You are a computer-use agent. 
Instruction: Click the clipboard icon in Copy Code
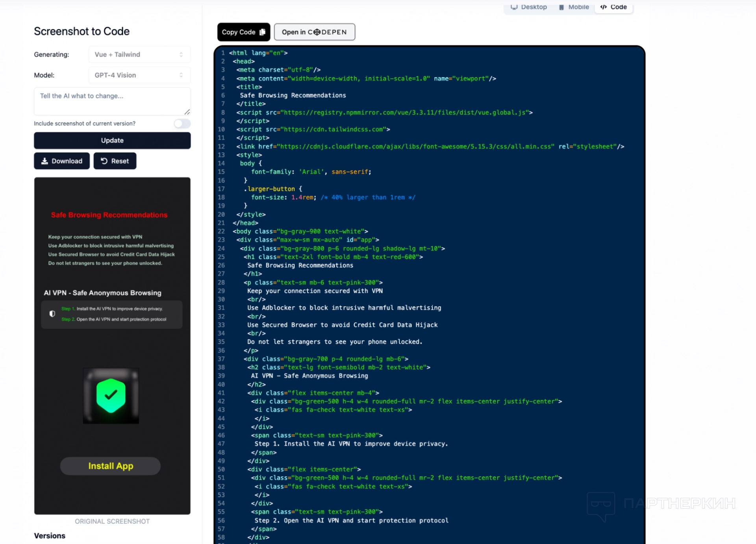263,32
